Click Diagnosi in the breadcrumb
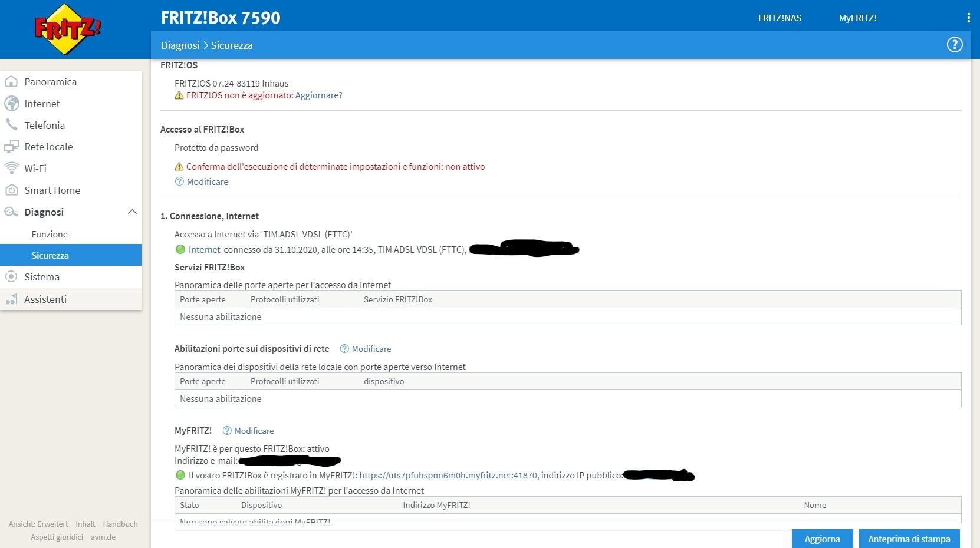The width and height of the screenshot is (980, 548). [180, 45]
